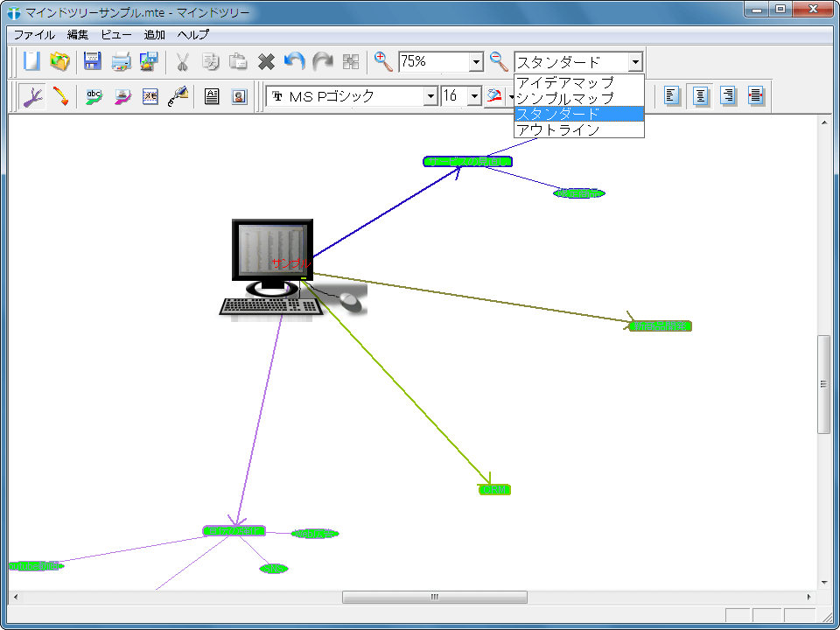Open the 編集 menu
The height and width of the screenshot is (630, 840).
78,35
